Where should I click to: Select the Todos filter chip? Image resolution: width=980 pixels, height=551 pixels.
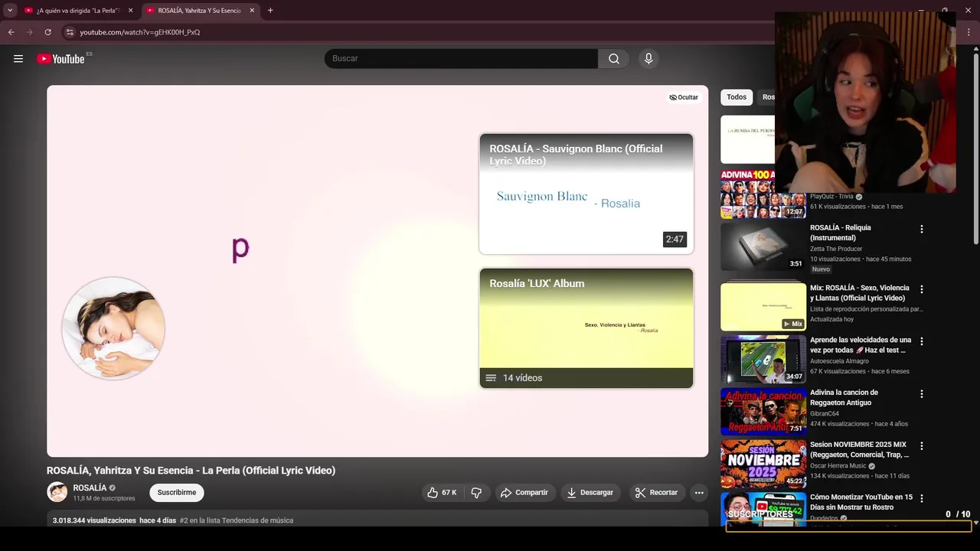coord(737,97)
